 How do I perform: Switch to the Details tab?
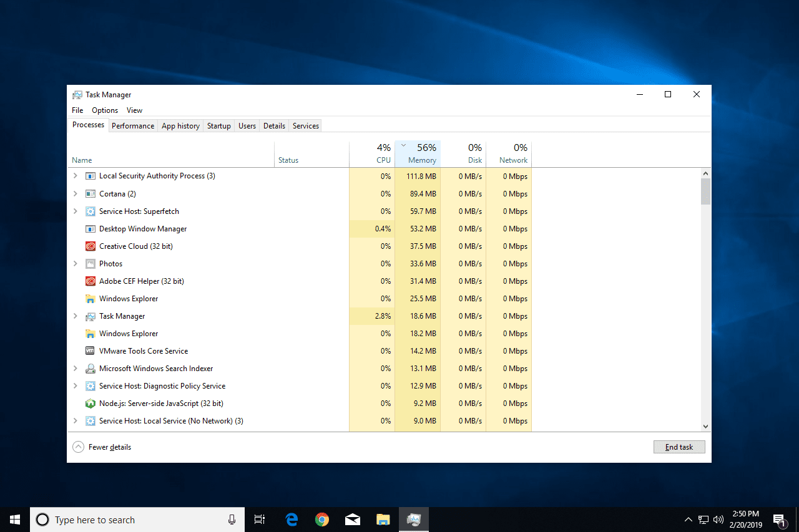274,125
